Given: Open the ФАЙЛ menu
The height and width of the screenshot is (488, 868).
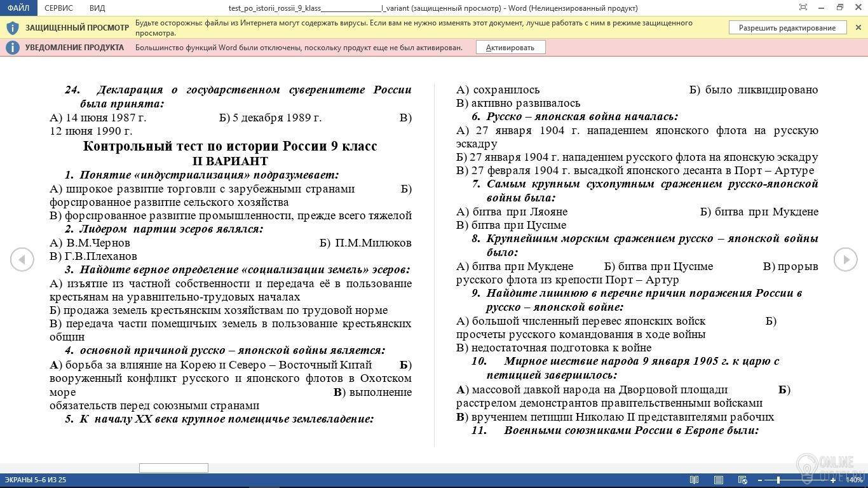Looking at the screenshot, I should [x=18, y=8].
